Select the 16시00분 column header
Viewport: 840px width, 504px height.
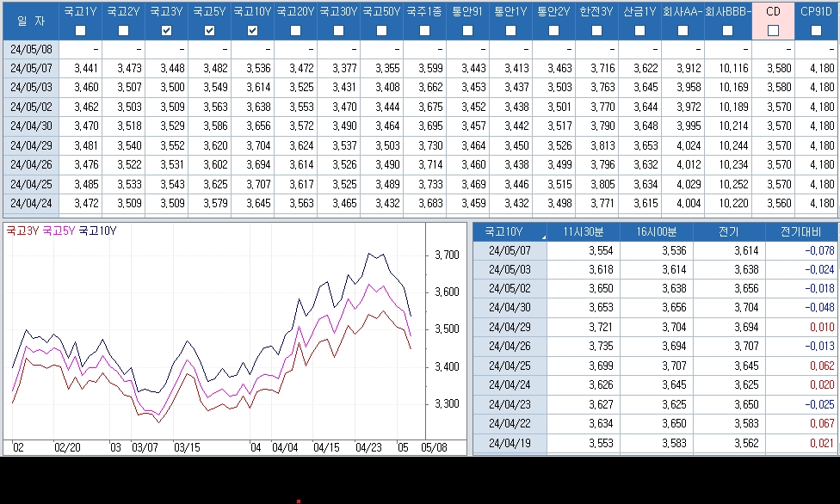(x=656, y=232)
